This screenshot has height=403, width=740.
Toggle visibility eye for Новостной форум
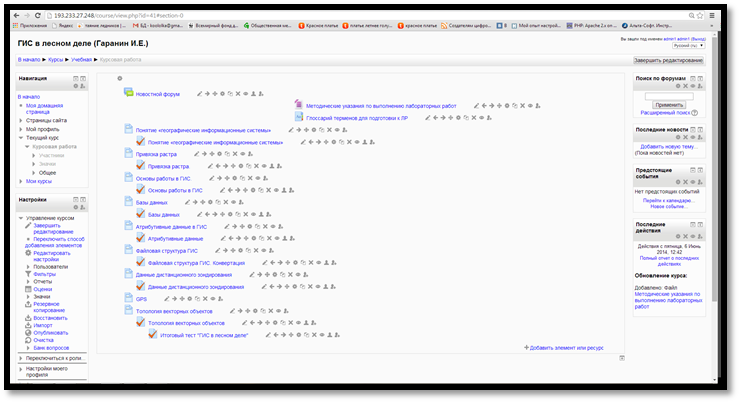245,94
